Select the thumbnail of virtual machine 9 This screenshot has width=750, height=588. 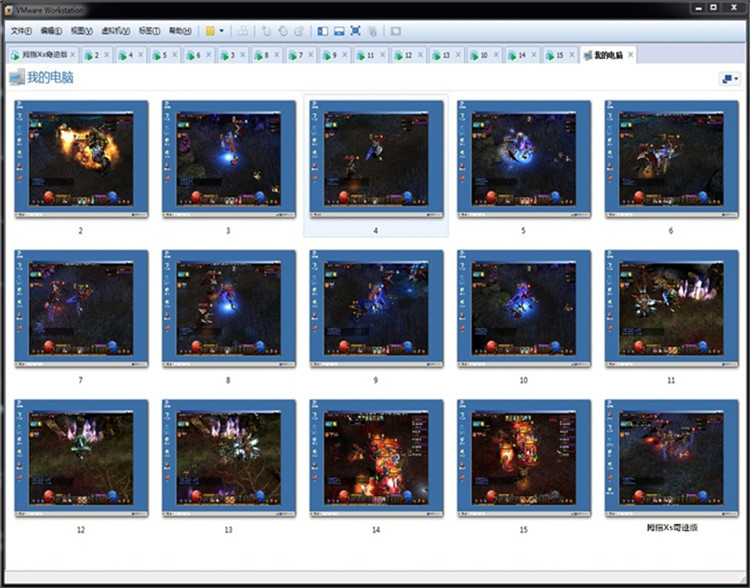coord(376,309)
